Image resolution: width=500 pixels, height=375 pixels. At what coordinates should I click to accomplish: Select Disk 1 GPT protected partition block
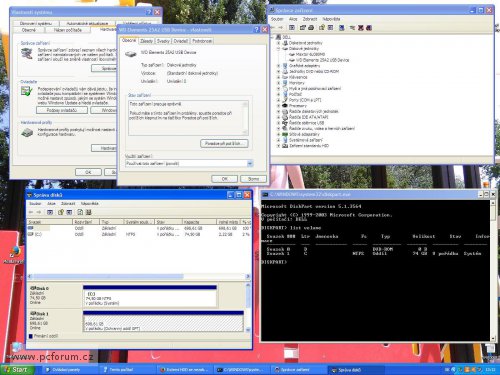[163, 321]
